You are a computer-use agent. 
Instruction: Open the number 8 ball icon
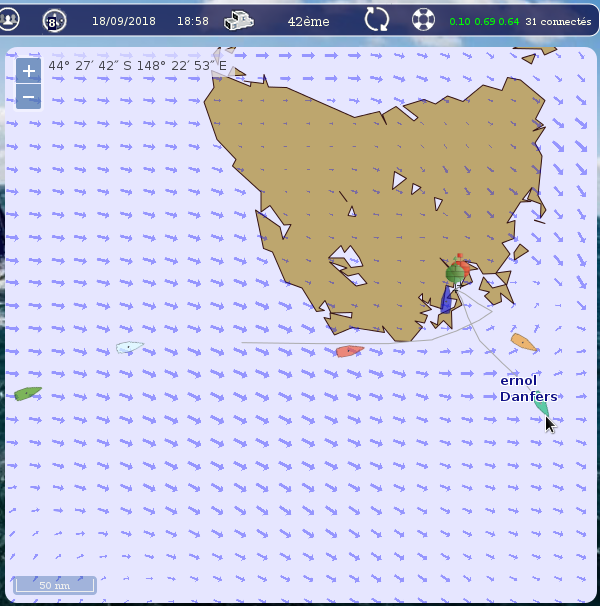[53, 20]
